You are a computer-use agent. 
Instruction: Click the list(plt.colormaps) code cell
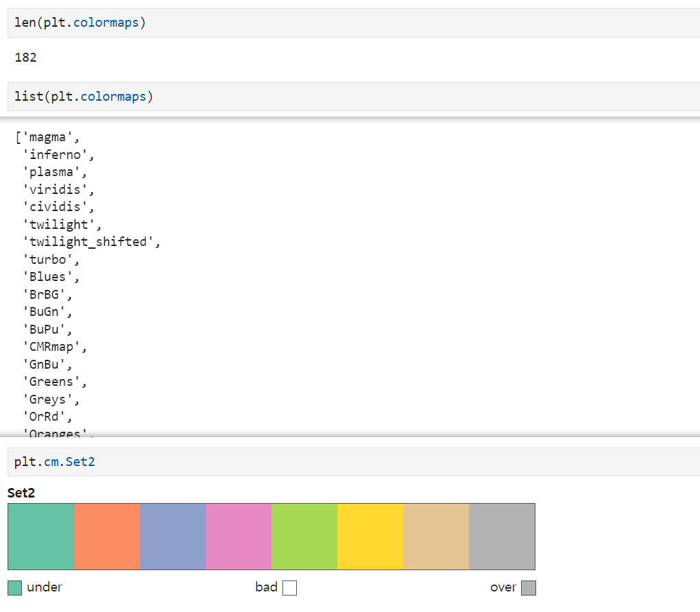[x=354, y=97]
